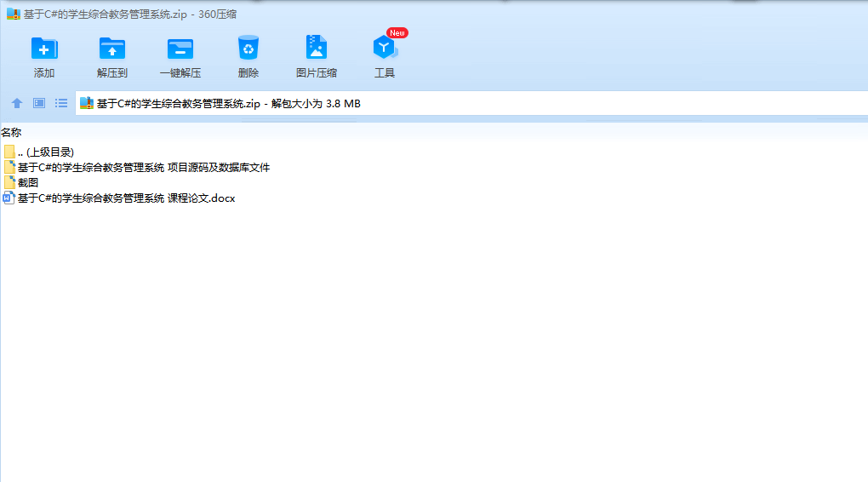Image resolution: width=868 pixels, height=482 pixels.
Task: Click the Word document icon of 课程论文.docx
Action: tap(9, 198)
